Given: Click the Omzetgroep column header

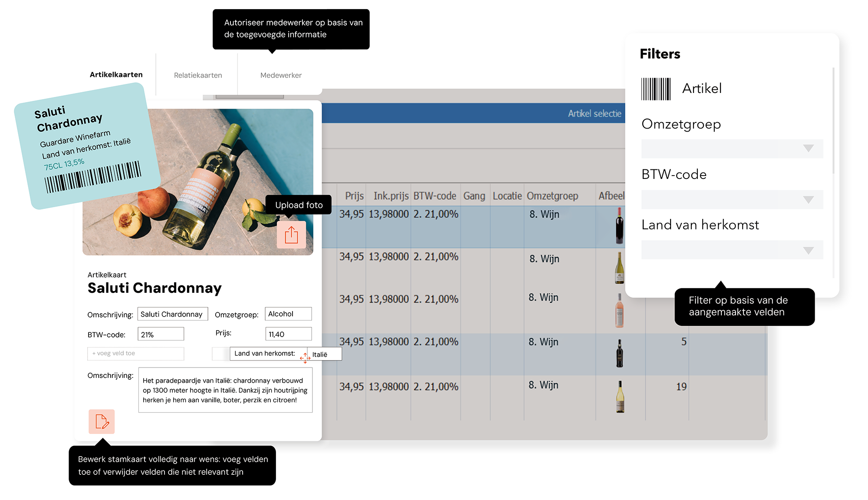Looking at the screenshot, I should coord(552,196).
